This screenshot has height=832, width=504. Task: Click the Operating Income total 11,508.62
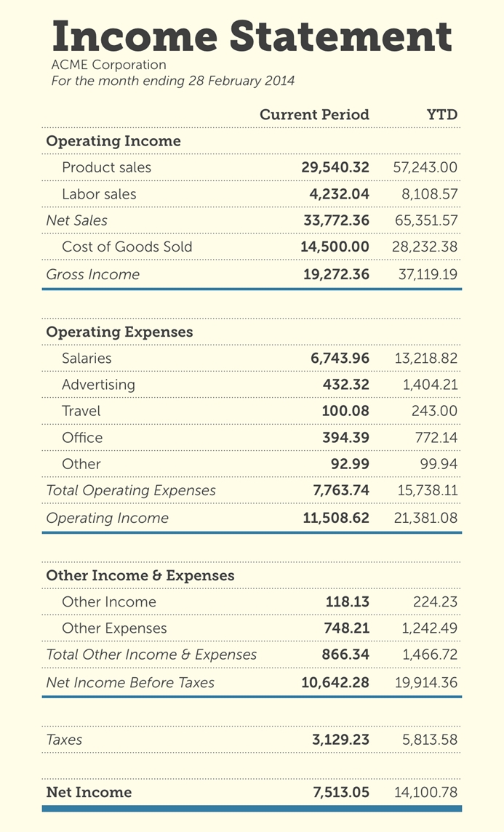[335, 518]
